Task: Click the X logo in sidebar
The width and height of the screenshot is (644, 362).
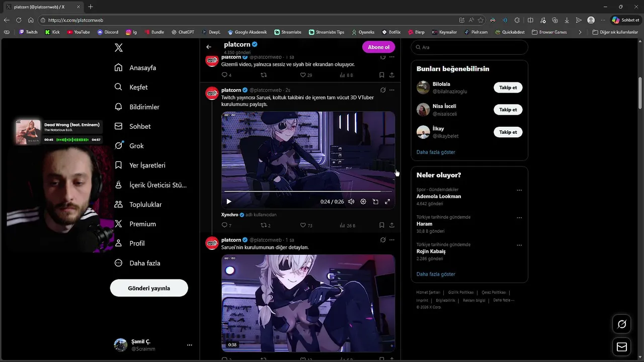Action: tap(119, 48)
